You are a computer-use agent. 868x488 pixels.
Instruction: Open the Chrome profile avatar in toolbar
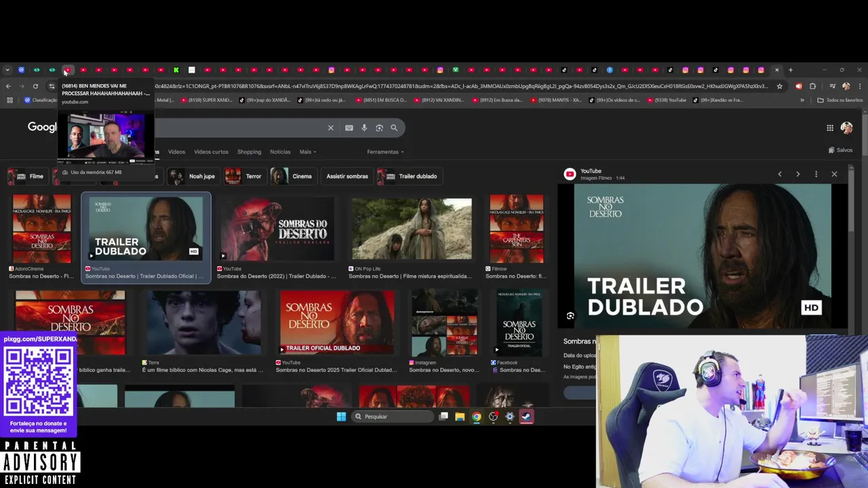pyautogui.click(x=846, y=86)
